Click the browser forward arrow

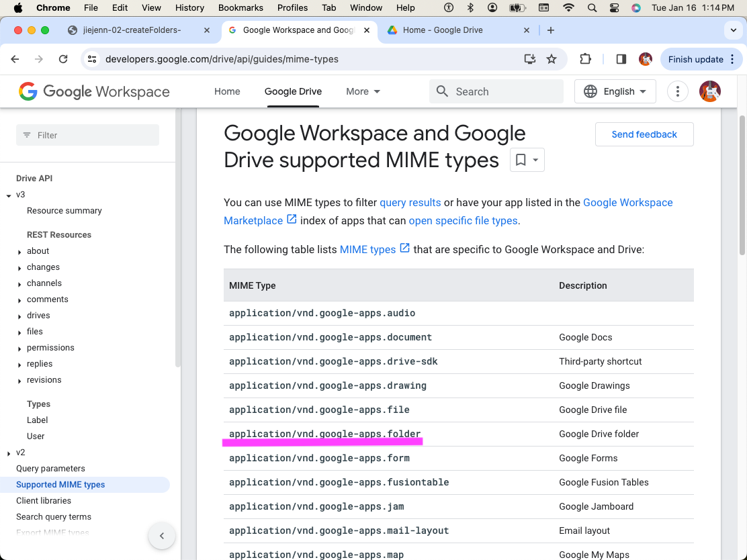(39, 59)
